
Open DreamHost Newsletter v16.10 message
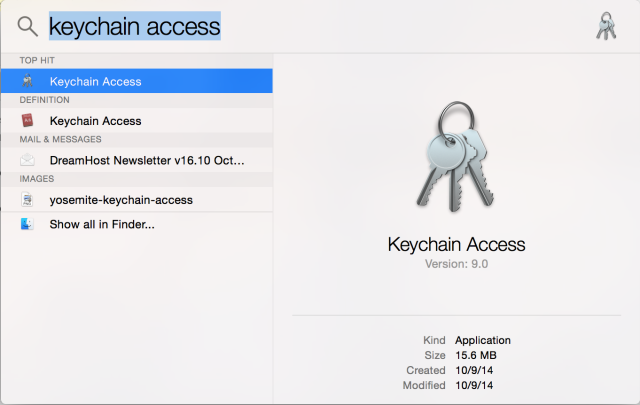137,160
